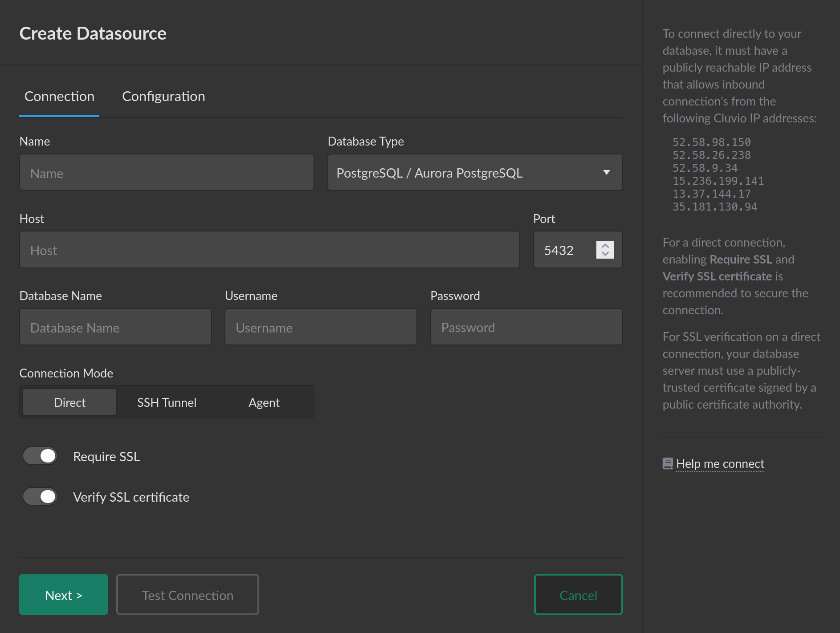Focus the Database Name input field
This screenshot has width=840, height=633.
pos(115,327)
